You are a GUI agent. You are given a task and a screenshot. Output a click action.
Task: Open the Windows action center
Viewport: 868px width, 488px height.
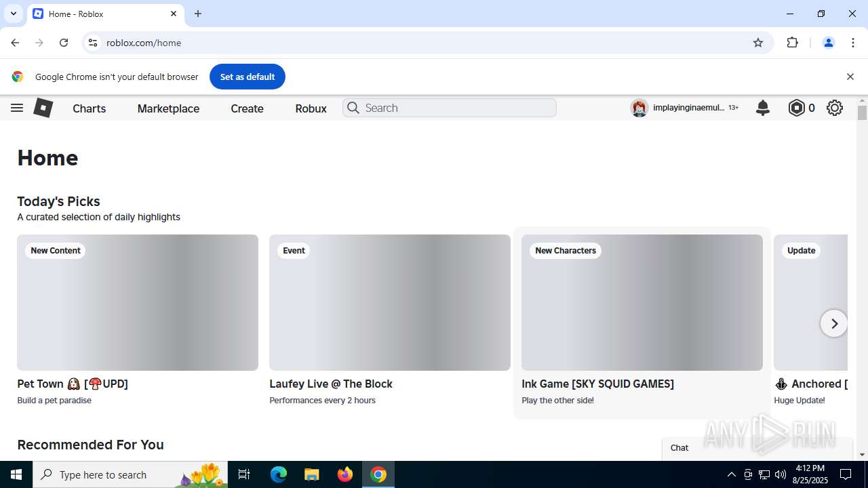coord(846,474)
